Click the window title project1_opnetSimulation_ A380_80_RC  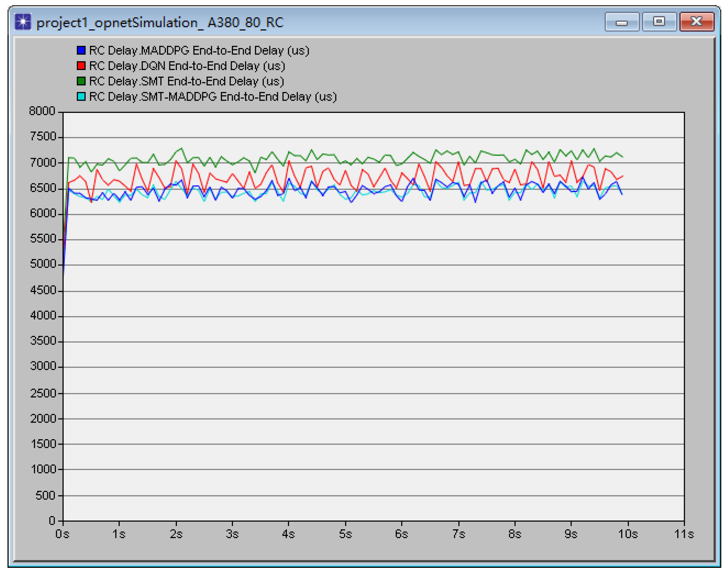click(160, 23)
